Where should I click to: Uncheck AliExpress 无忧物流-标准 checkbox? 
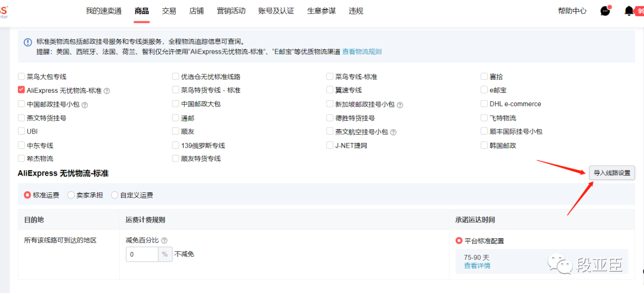tap(21, 90)
